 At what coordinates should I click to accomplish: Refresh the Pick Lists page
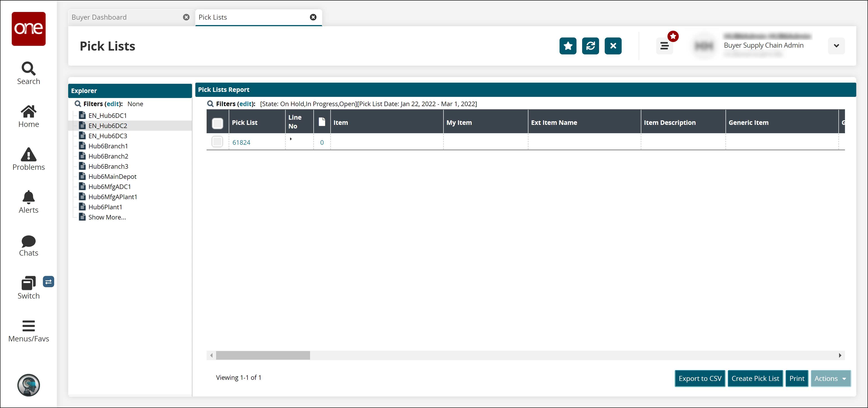click(590, 46)
